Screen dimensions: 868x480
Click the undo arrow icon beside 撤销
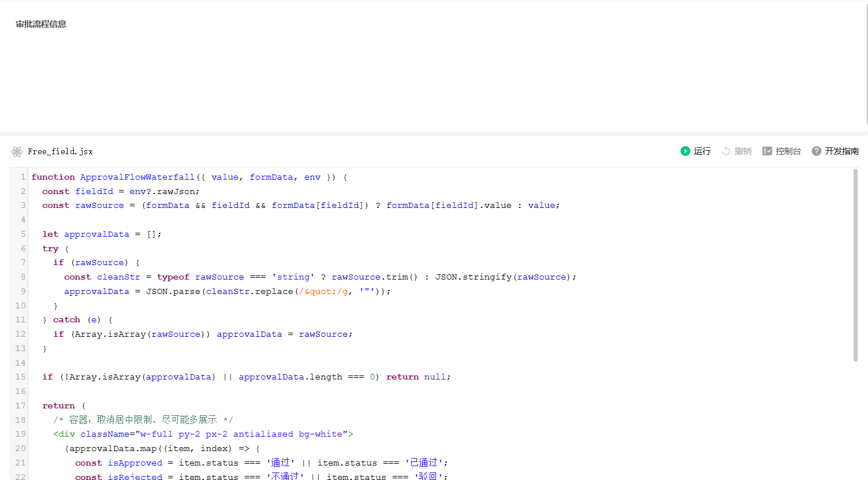point(727,151)
